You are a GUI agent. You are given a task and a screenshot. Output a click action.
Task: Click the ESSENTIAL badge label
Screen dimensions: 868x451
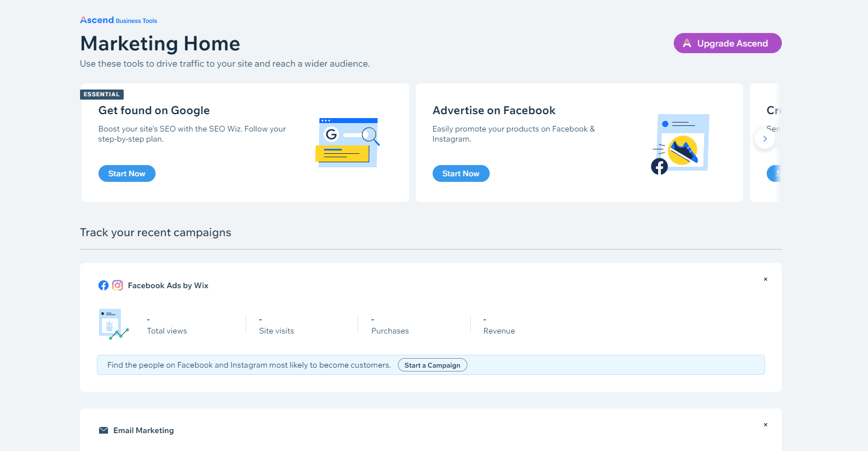tap(102, 95)
